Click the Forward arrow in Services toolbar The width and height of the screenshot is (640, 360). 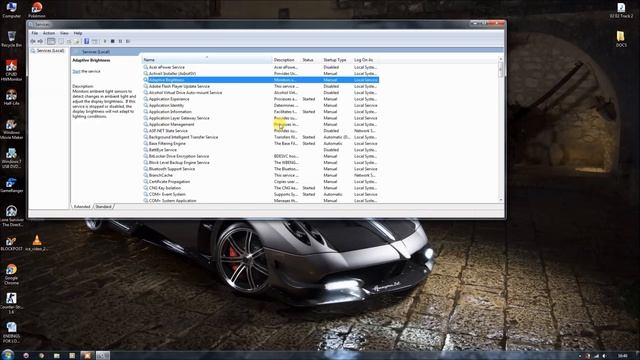(x=40, y=41)
